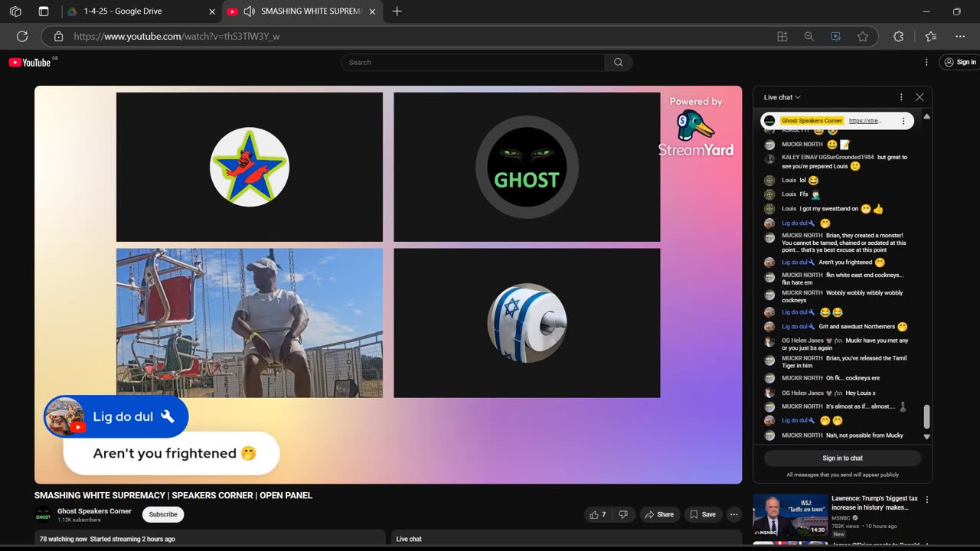Expand the Live chat dropdown
This screenshot has width=980, height=551.
782,97
